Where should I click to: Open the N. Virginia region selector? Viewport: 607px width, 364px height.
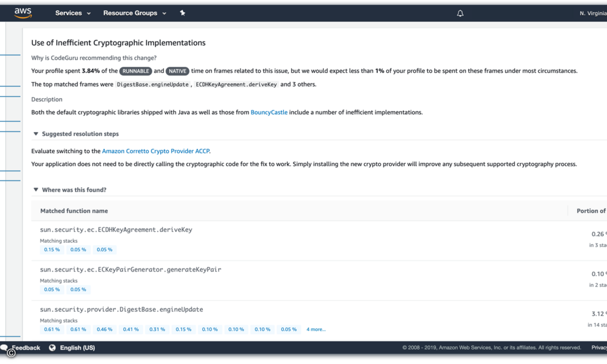[x=593, y=14]
